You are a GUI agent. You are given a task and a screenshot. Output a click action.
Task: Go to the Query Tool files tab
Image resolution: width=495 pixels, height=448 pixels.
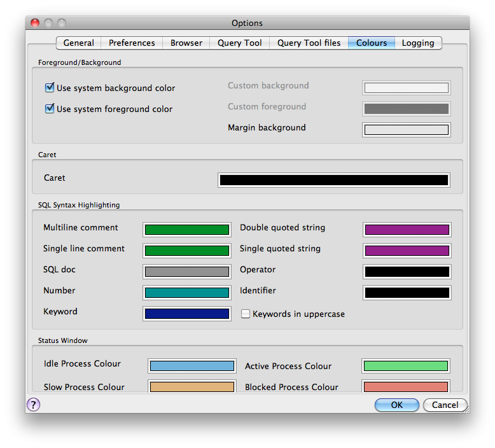click(x=309, y=43)
